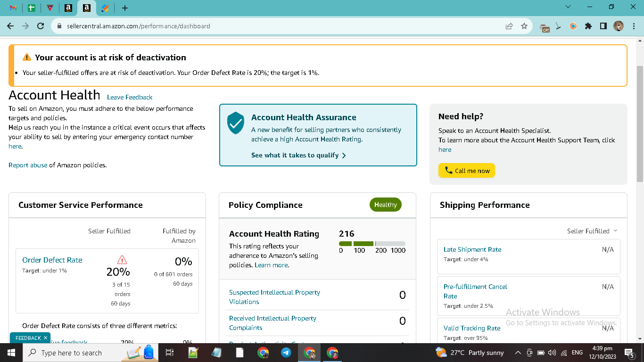Bookmark this page with the star icon
This screenshot has width=644, height=362.
click(x=524, y=26)
